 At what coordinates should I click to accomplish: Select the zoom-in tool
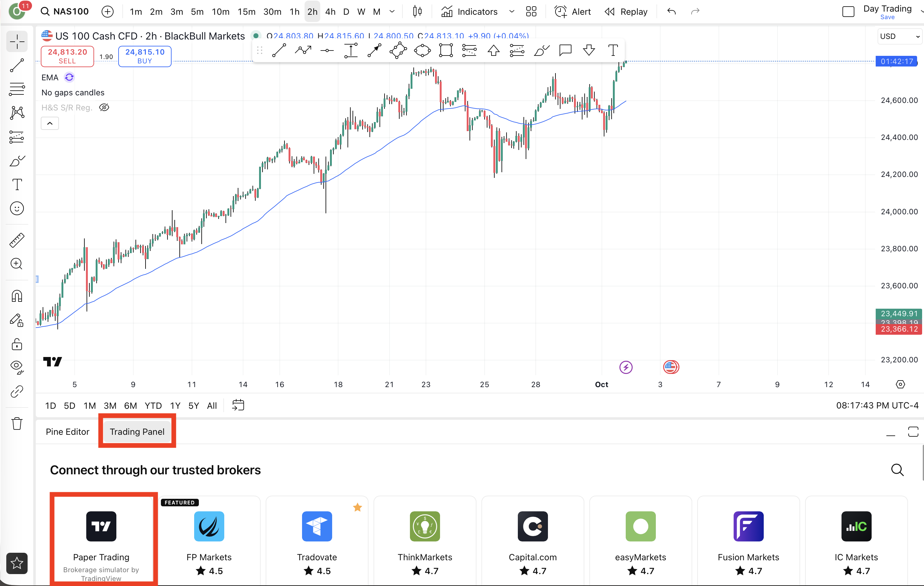17,264
